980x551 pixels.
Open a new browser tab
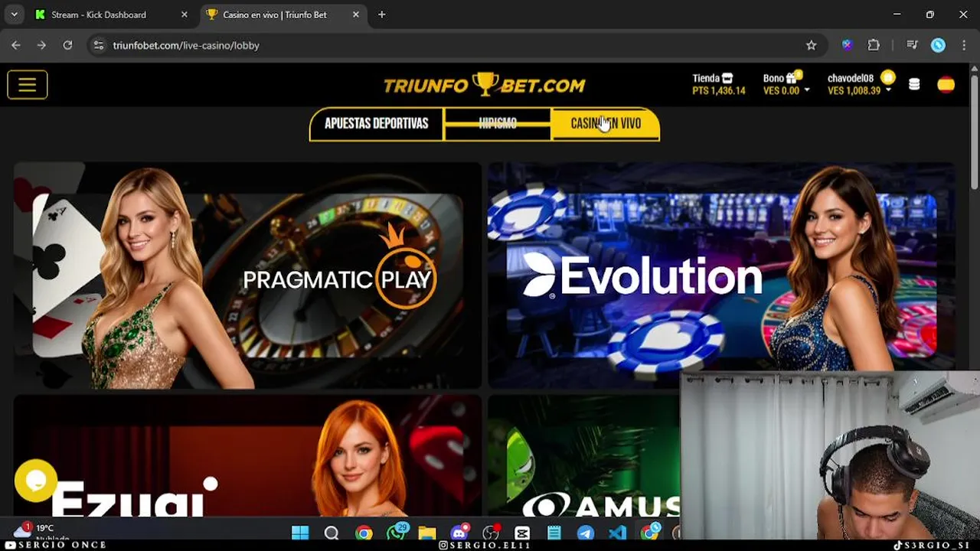pos(381,15)
